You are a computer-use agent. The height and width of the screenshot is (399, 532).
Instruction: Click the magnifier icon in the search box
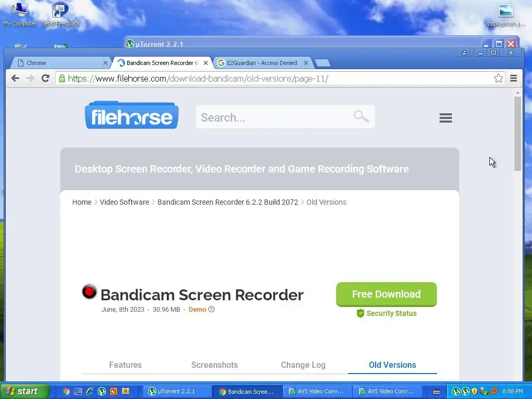click(361, 116)
